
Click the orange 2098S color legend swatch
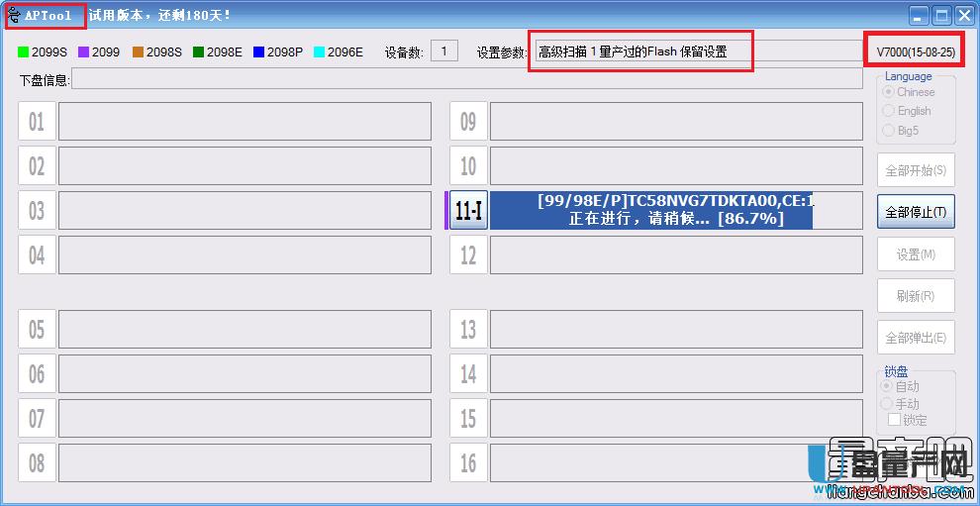click(x=139, y=52)
